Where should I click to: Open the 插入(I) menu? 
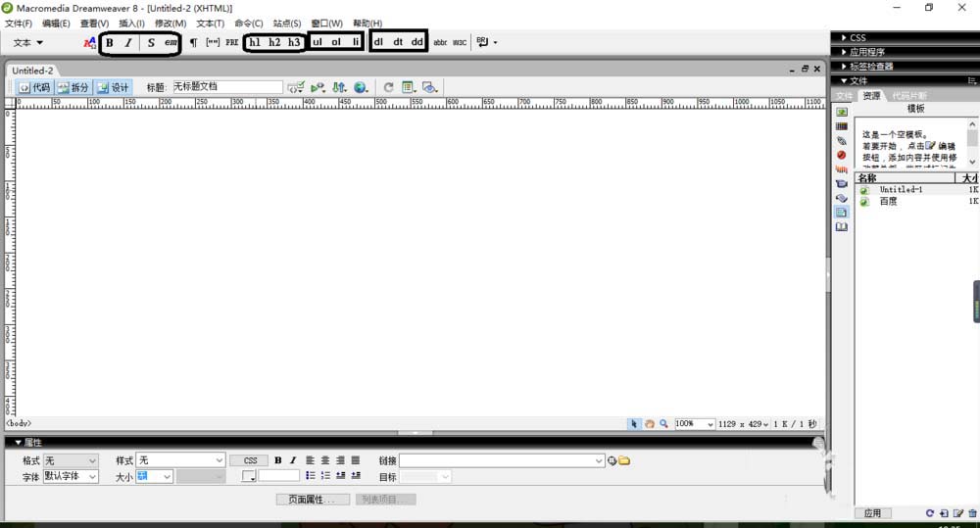coord(131,24)
